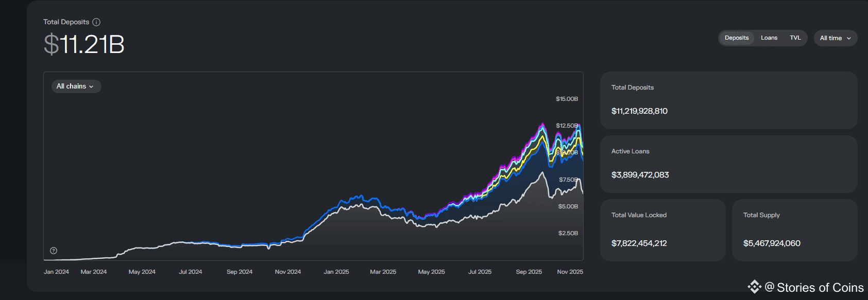The height and width of the screenshot is (300, 868).
Task: Click the Total Deposits stat card
Action: [728, 100]
